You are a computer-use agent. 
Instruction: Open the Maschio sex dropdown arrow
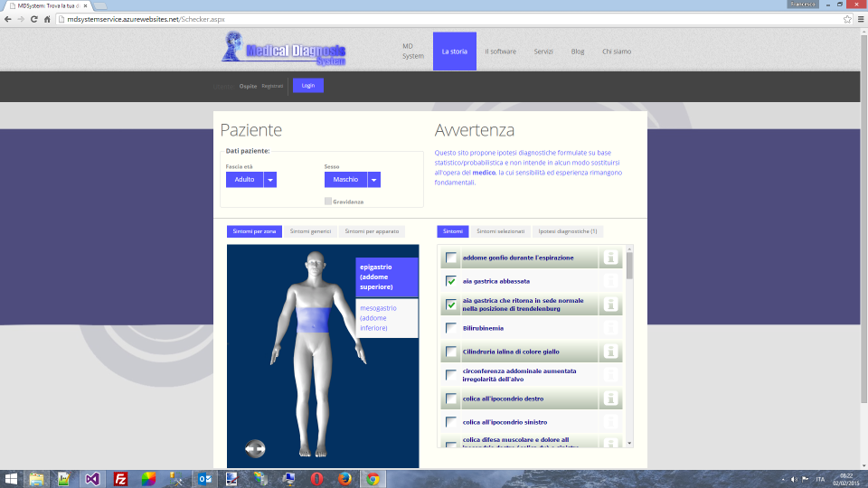(374, 180)
